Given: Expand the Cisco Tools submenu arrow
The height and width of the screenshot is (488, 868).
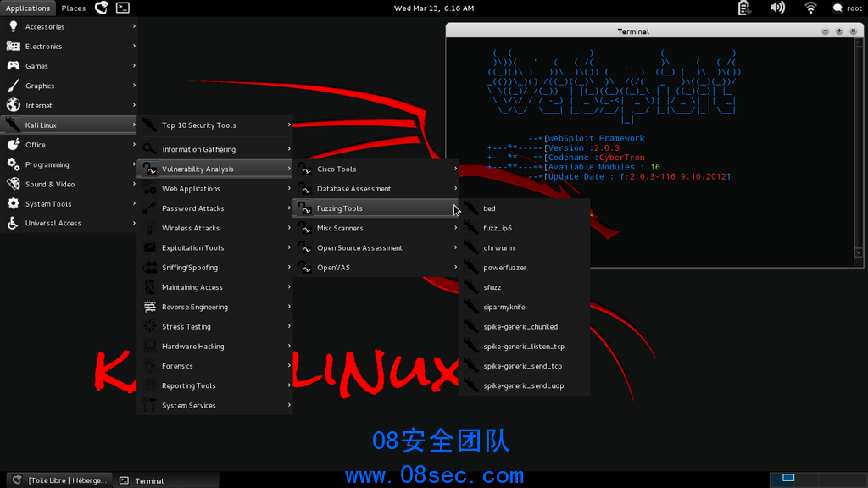Looking at the screenshot, I should click(455, 169).
